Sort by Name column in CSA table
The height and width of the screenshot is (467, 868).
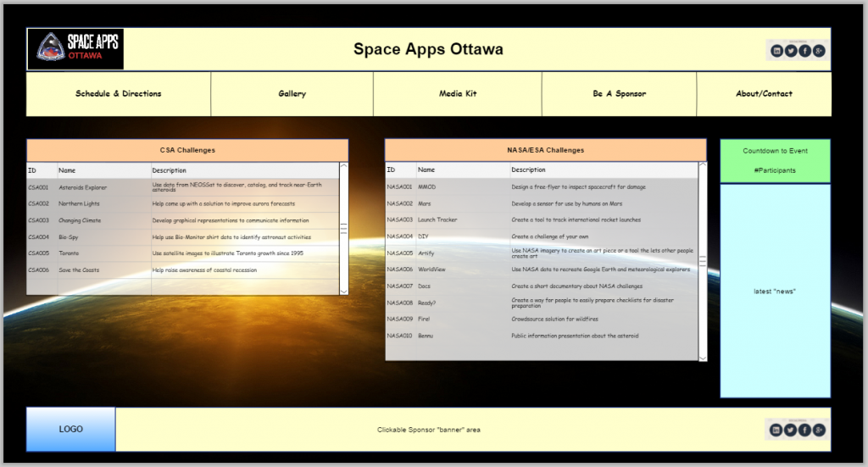tap(104, 170)
